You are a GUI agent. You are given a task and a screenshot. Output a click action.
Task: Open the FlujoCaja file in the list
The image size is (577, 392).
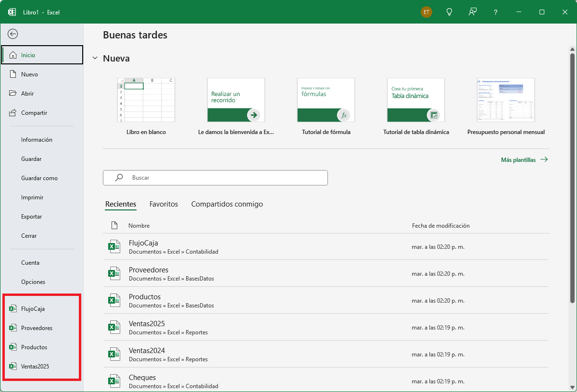tap(326, 247)
